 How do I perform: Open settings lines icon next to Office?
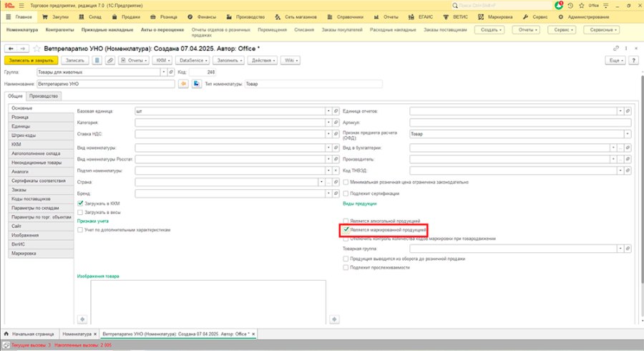[x=606, y=5]
